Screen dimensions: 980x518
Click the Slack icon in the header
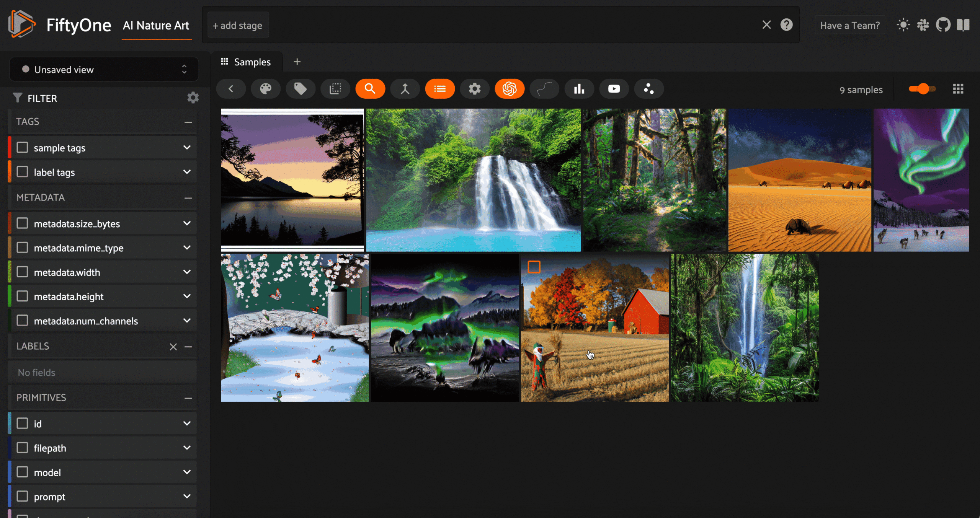tap(923, 25)
